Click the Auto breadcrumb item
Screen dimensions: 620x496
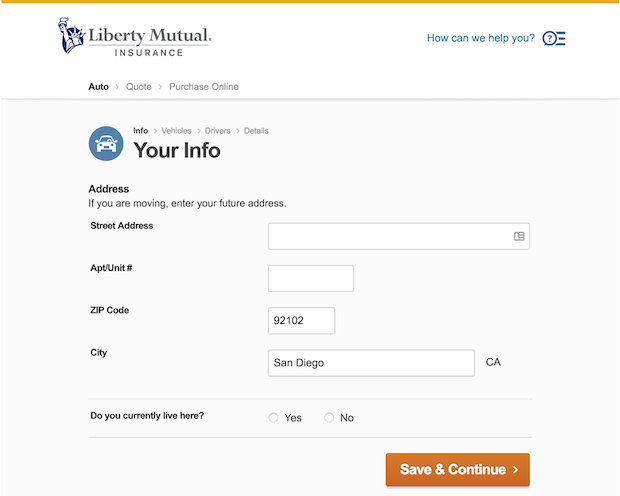98,87
